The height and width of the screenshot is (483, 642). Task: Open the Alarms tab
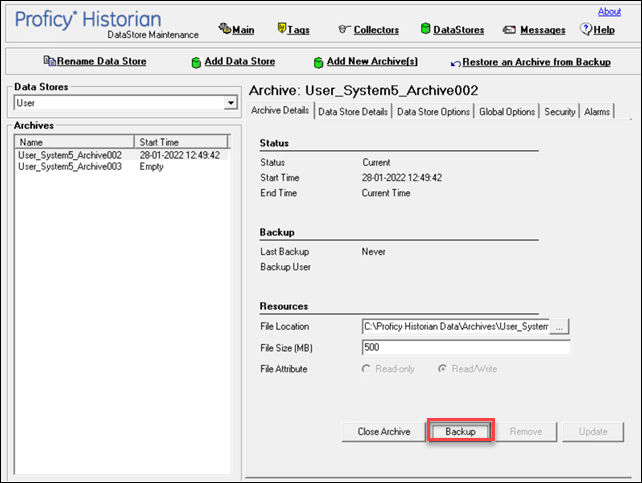pyautogui.click(x=597, y=112)
